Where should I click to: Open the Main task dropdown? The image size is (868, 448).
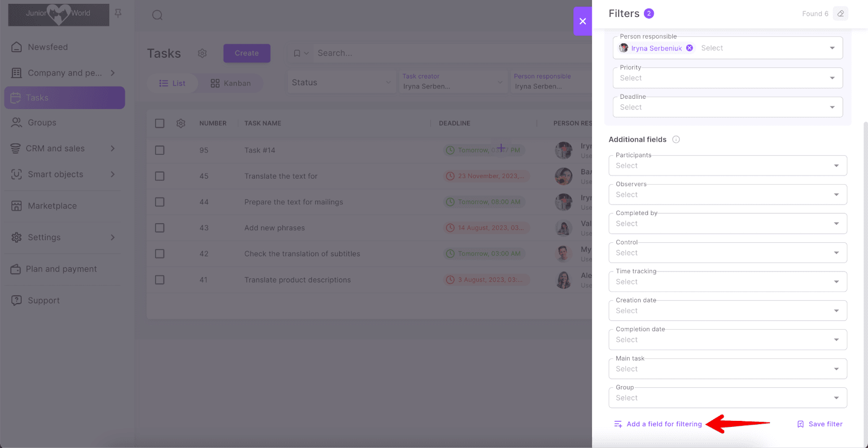point(727,369)
